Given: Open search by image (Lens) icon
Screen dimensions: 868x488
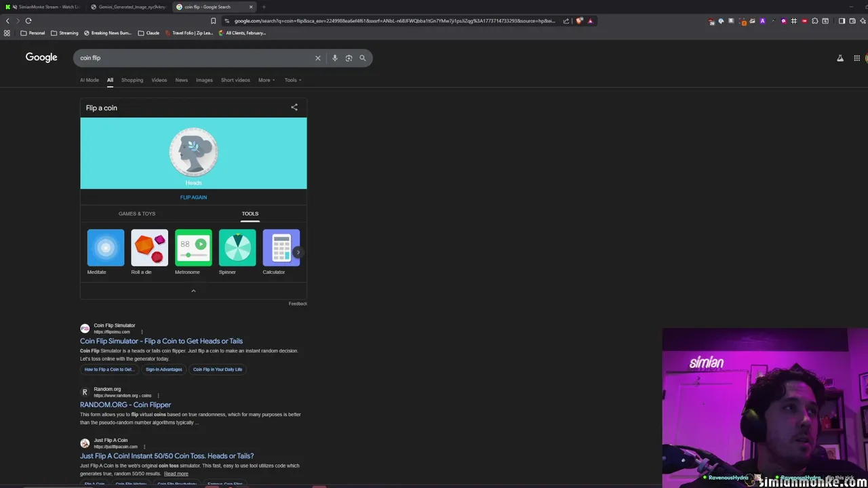Looking at the screenshot, I should pos(349,58).
